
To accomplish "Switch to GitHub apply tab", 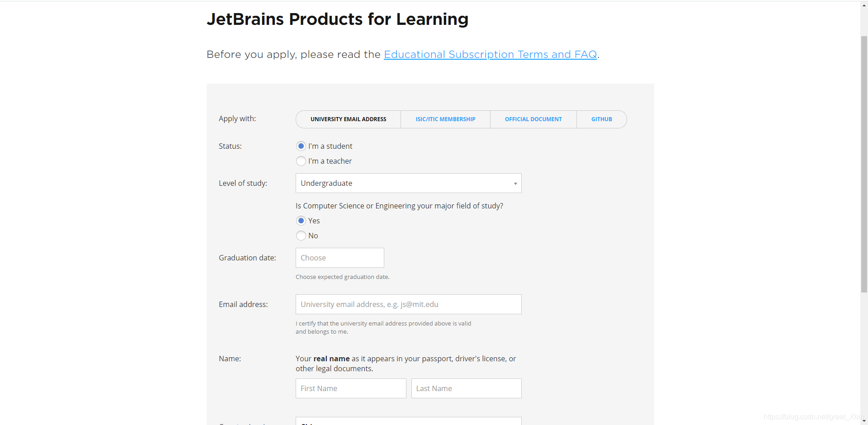I will [602, 119].
